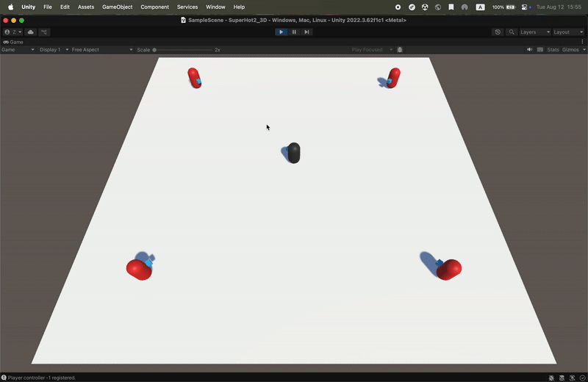Pause the running game
Image resolution: width=588 pixels, height=382 pixels.
294,32
